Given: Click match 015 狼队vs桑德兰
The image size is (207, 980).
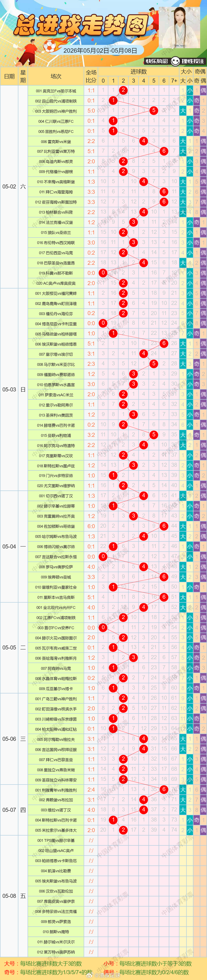Looking at the screenshot, I should click(56, 232).
